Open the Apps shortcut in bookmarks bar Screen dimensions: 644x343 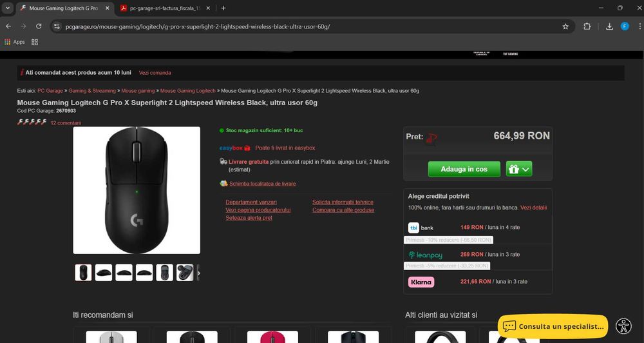coord(14,42)
